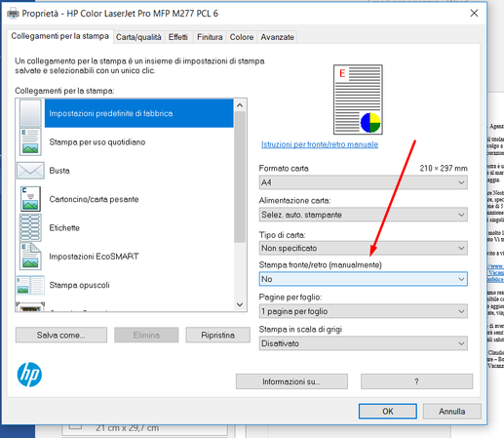This screenshot has width=504, height=438.
Task: Open Stampa in scala di grigi dropdown
Action: click(x=364, y=343)
